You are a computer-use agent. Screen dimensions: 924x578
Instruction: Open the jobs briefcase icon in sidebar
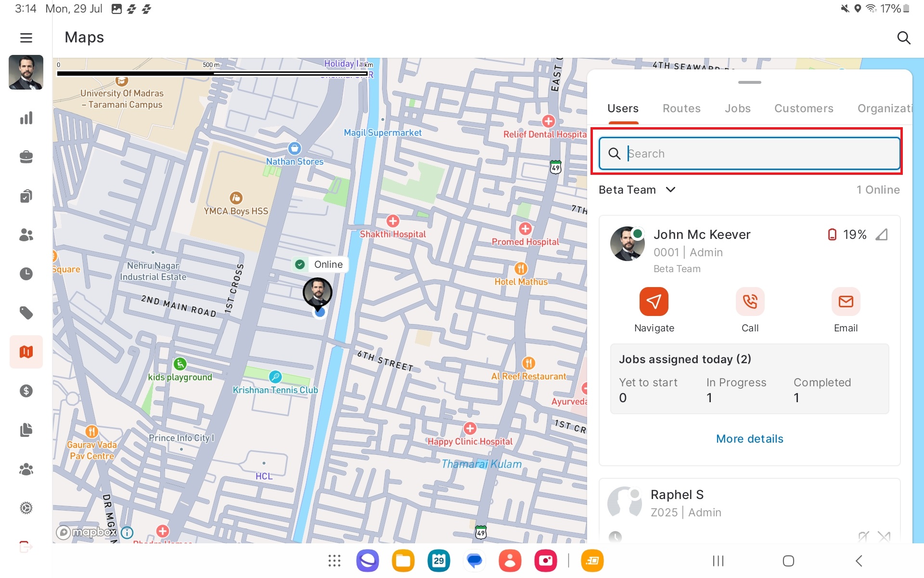[x=26, y=157]
